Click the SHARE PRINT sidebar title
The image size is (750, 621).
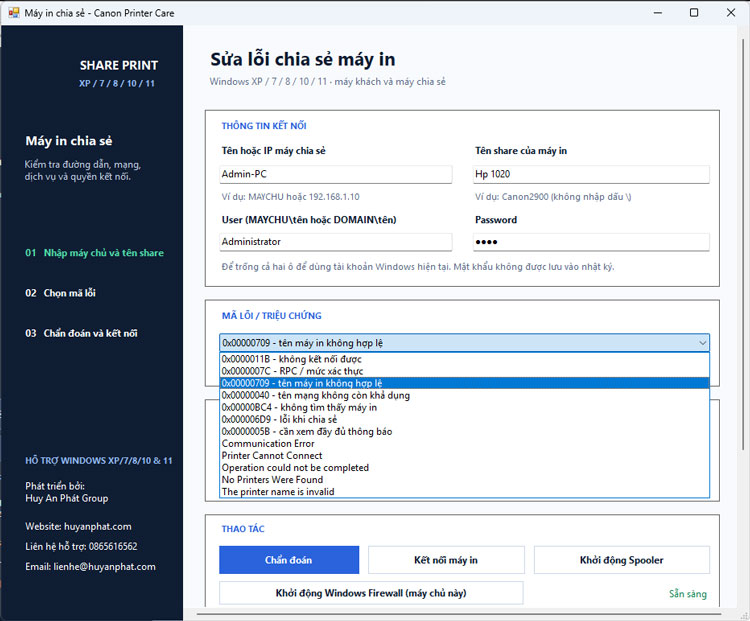pyautogui.click(x=119, y=66)
